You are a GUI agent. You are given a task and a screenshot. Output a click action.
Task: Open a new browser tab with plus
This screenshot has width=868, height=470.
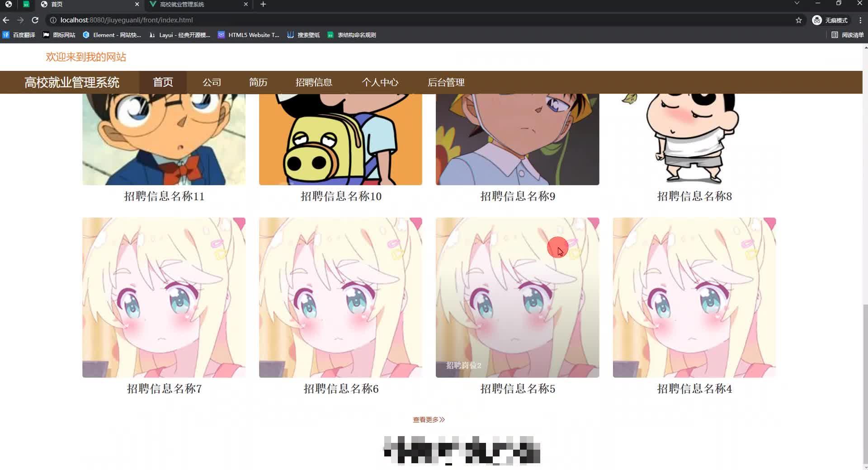click(263, 4)
